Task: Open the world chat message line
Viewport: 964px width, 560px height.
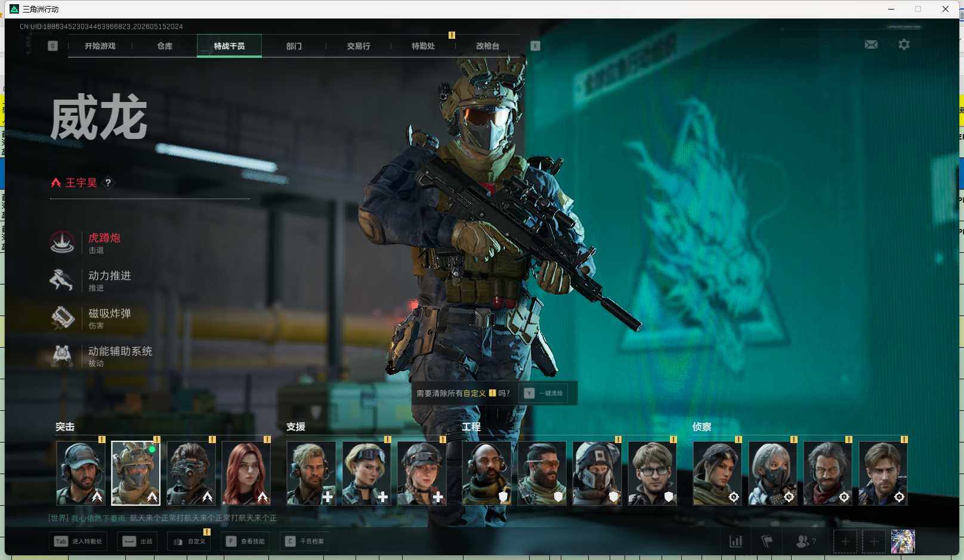Action: tap(162, 518)
